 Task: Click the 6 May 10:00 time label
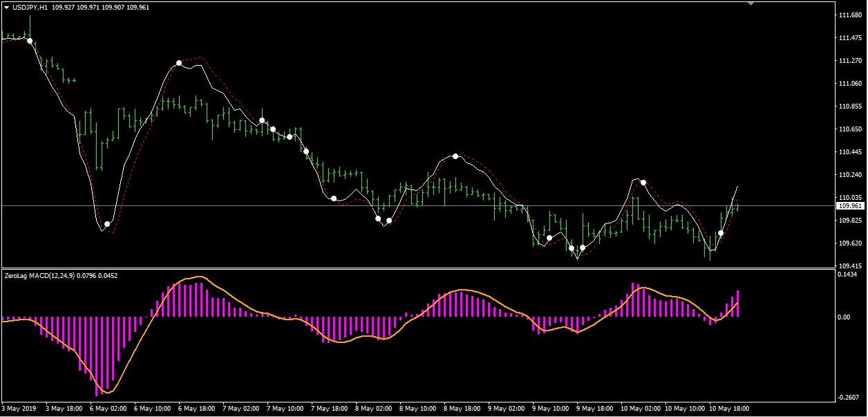point(152,409)
